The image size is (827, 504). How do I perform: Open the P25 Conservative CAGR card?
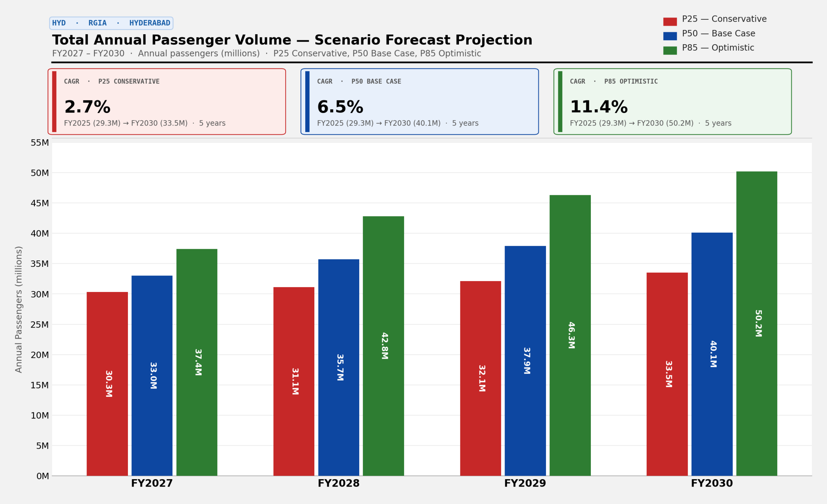coord(166,102)
